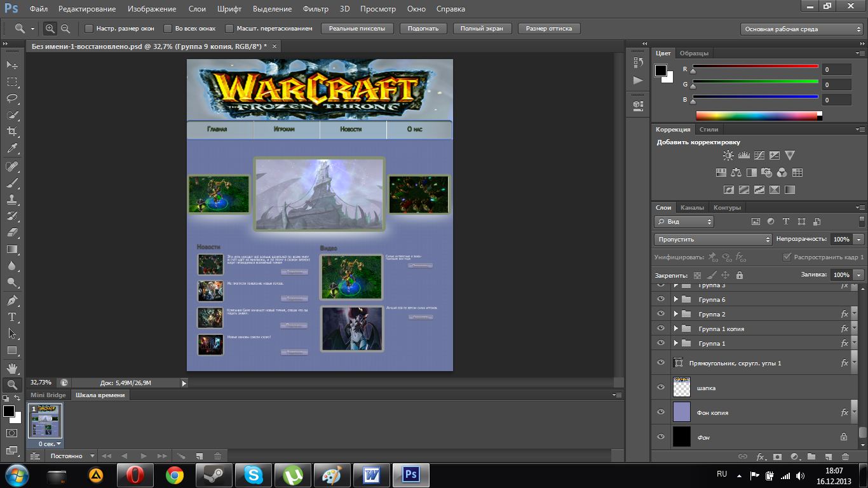Play the timeline animation
868x488 pixels.
(144, 456)
